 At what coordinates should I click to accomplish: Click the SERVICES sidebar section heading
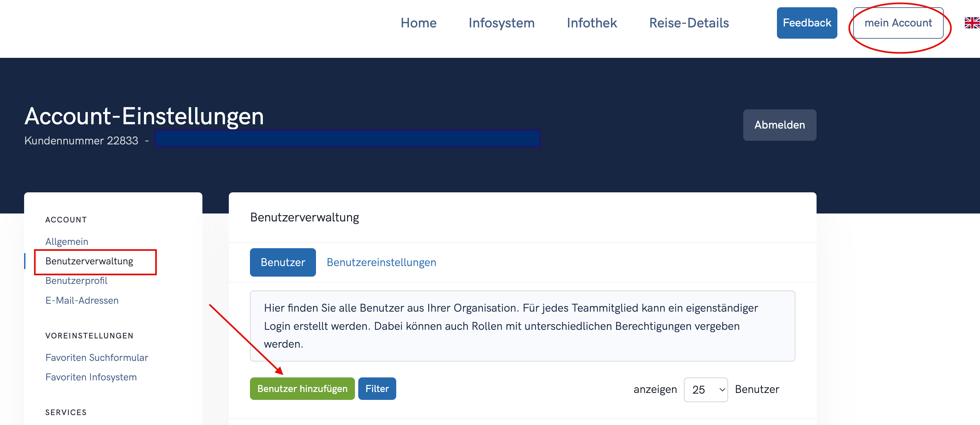[66, 412]
